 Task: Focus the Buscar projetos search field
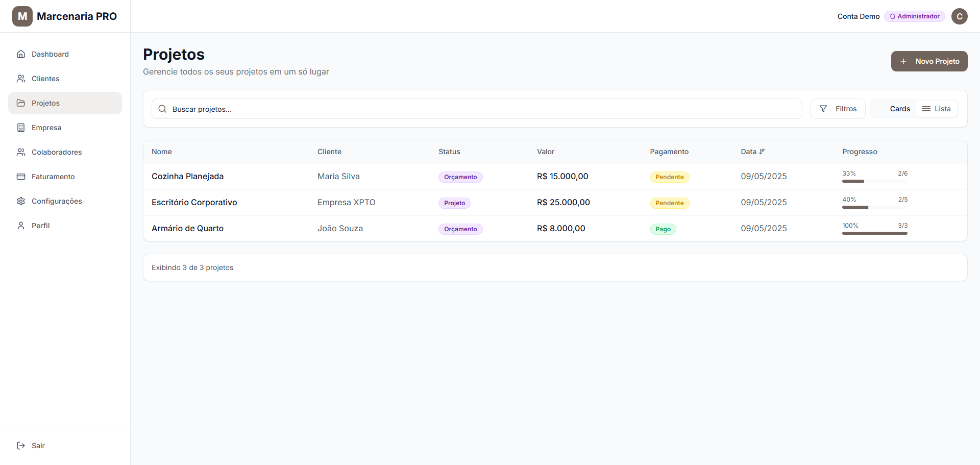[477, 109]
